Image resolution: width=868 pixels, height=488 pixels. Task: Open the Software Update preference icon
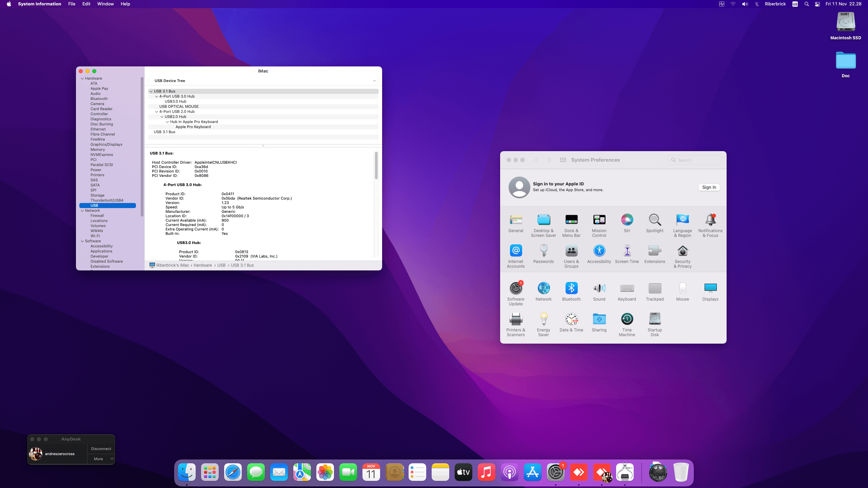pyautogui.click(x=516, y=288)
